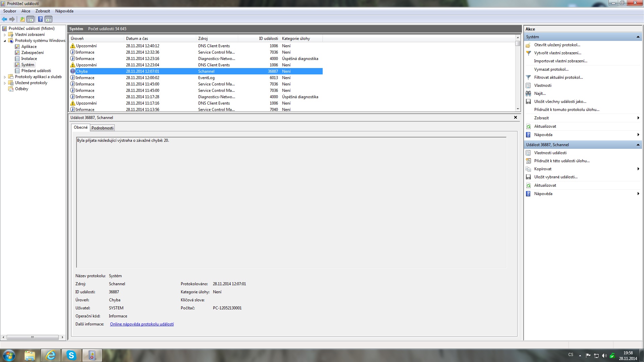Viewport: 644px width, 362px height.
Task: Open Internet Explorer from taskbar
Action: point(51,355)
